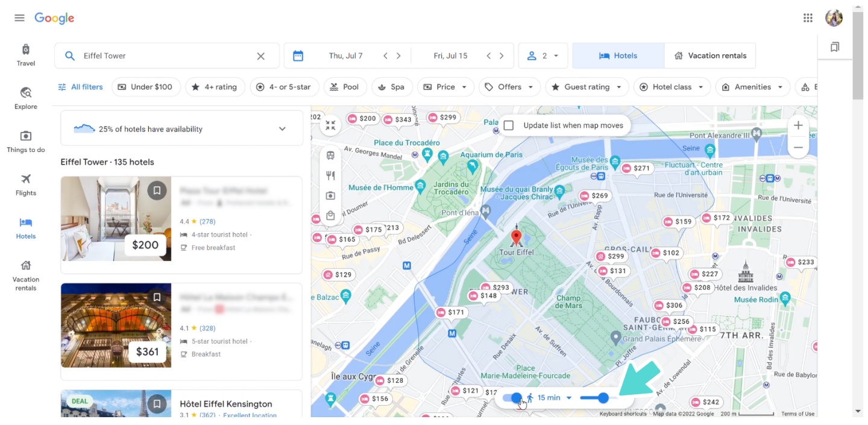Open the Google apps grid

tap(808, 17)
